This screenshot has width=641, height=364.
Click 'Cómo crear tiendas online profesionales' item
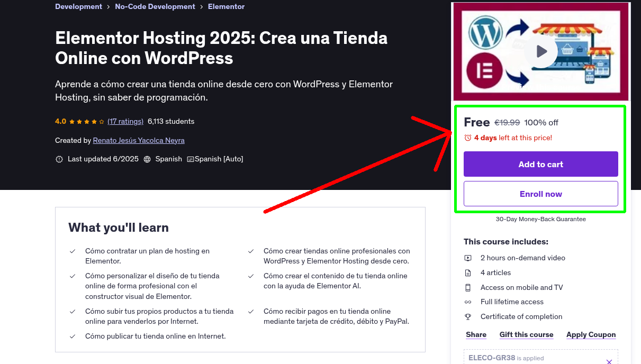[x=337, y=256]
